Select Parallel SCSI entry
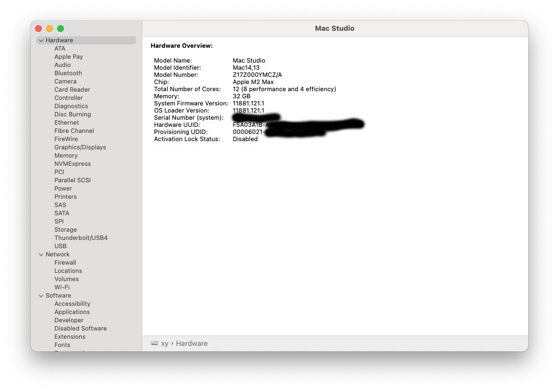 73,180
